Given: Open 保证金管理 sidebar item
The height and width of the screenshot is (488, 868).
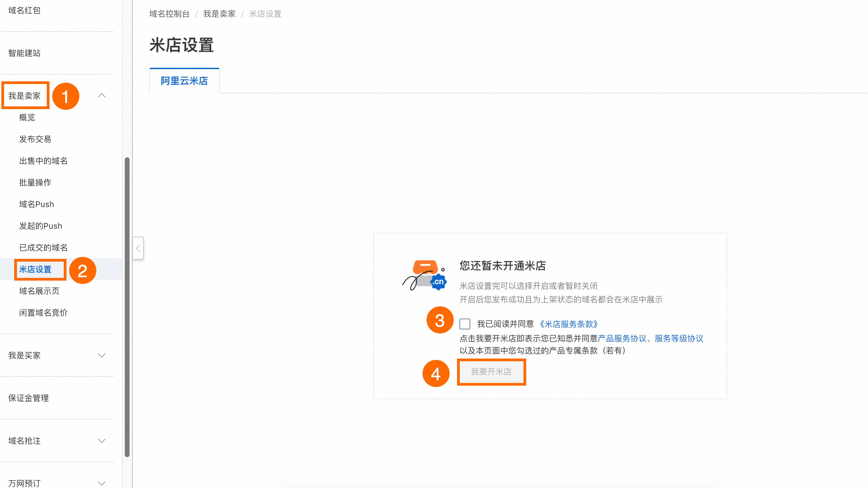Looking at the screenshot, I should 28,398.
